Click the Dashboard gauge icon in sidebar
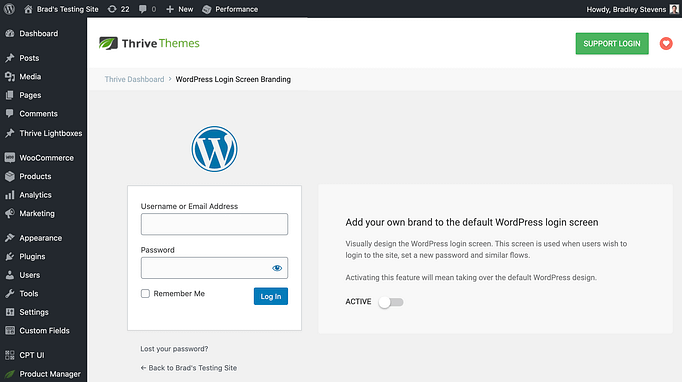Screen dimensions: 682x382 [10, 34]
